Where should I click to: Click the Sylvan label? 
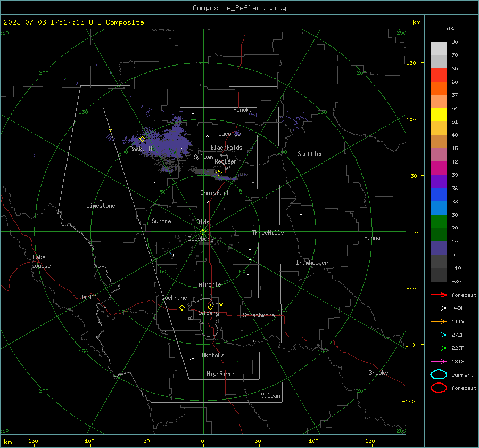(x=203, y=157)
